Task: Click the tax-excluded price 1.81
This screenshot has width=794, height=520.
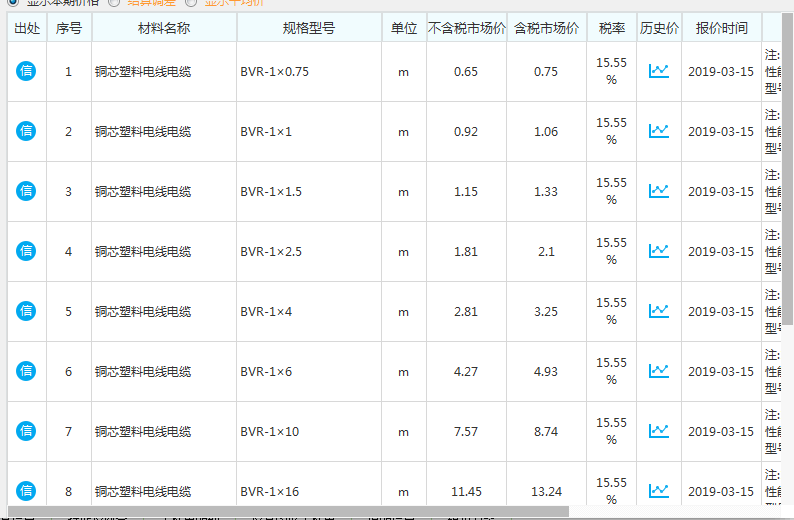Action: (466, 252)
